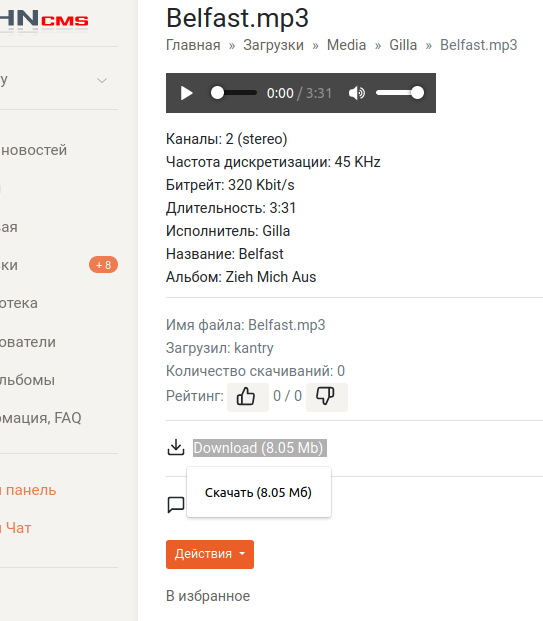Open the Чат sidebar menu item
543x621 pixels.
pos(16,528)
